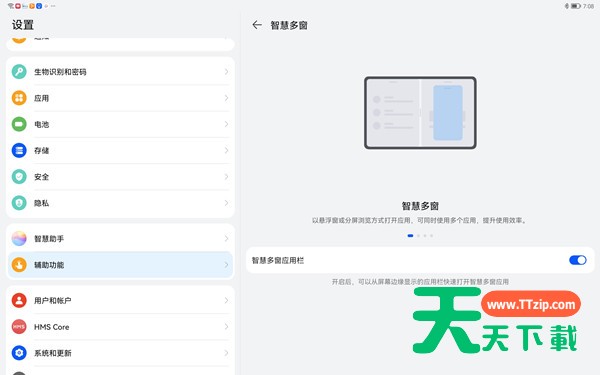
Task: Select the 辅助功能 menu item
Action: (120, 265)
